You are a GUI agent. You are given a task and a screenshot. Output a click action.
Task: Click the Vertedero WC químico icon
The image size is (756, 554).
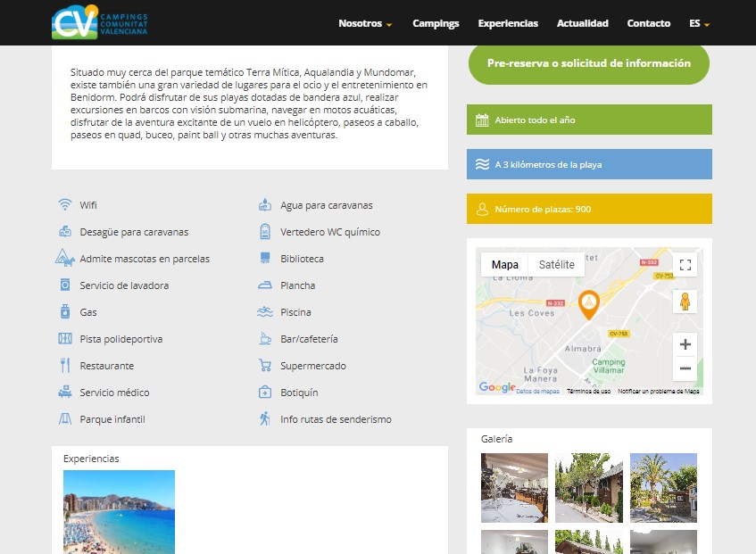pos(265,232)
